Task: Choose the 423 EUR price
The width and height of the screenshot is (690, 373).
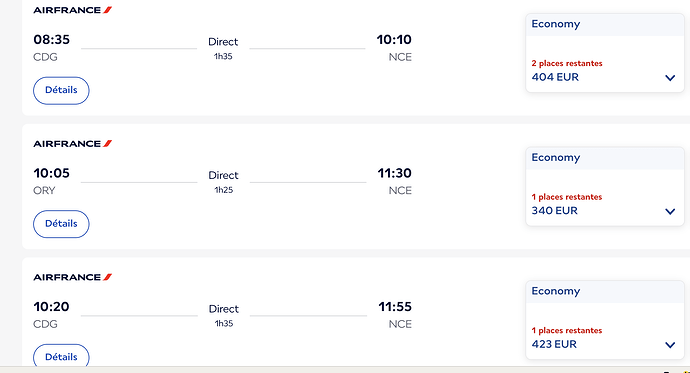Action: pos(554,344)
